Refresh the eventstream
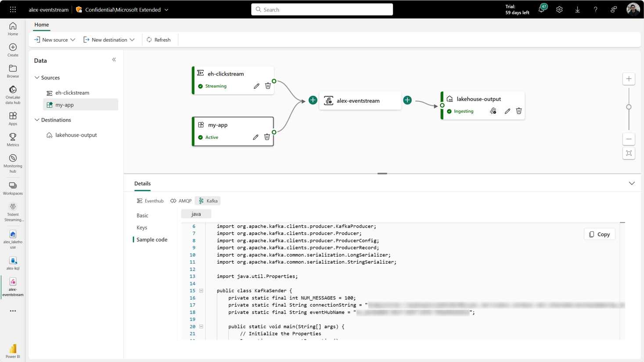 click(158, 40)
